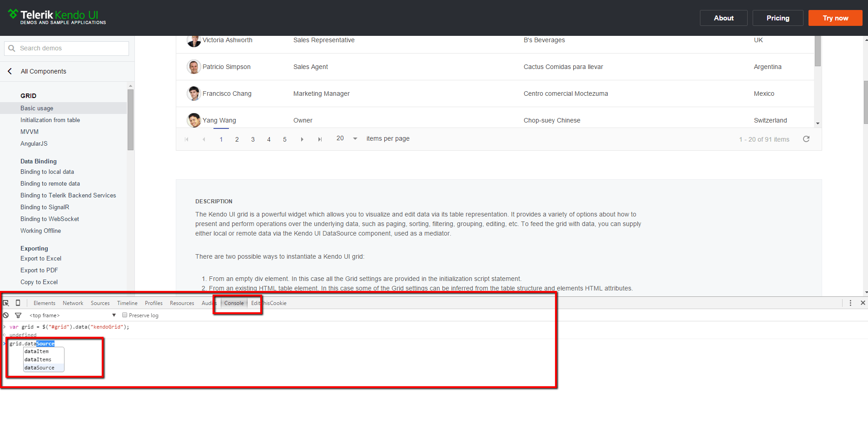Click Patricio Simpson's avatar photo
The height and width of the screenshot is (433, 868).
tap(194, 67)
